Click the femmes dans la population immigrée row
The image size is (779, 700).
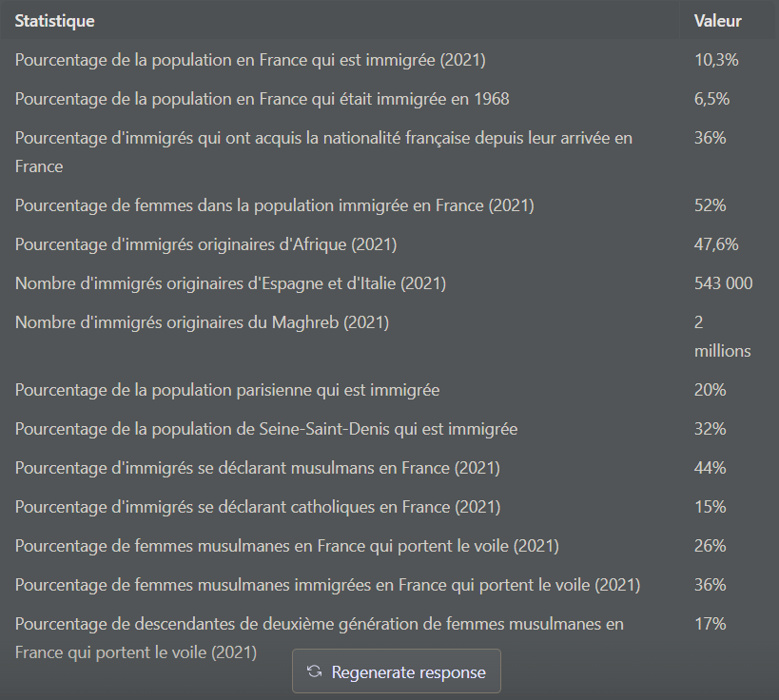274,205
